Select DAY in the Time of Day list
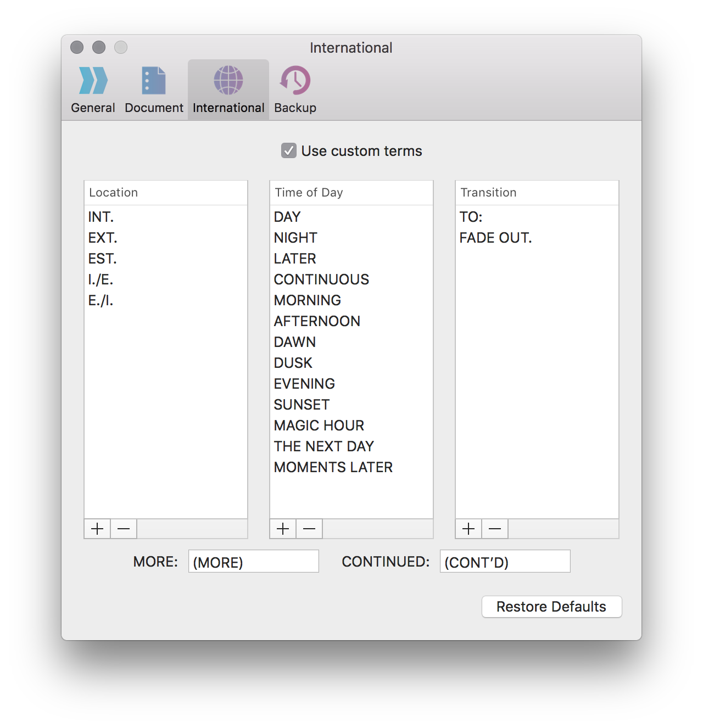The image size is (703, 728). [x=287, y=217]
